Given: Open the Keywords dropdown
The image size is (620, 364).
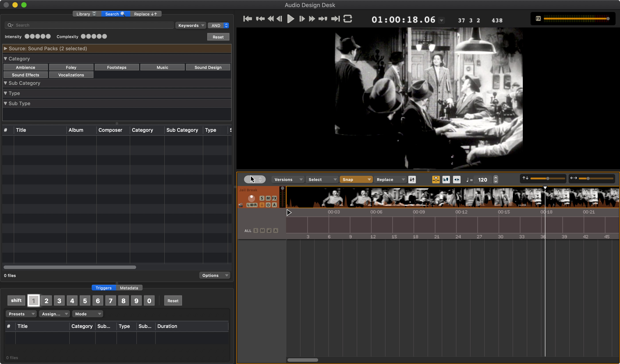Looking at the screenshot, I should point(191,25).
